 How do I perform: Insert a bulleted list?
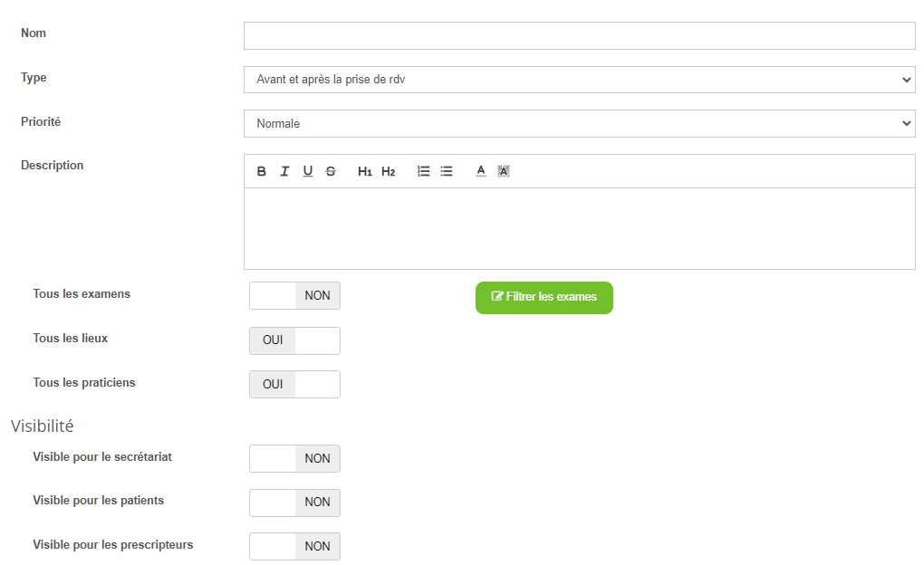coord(447,171)
